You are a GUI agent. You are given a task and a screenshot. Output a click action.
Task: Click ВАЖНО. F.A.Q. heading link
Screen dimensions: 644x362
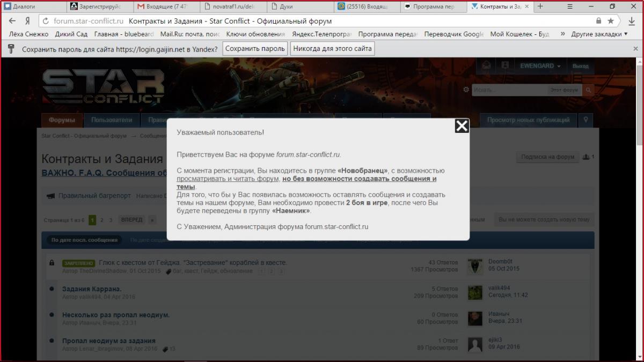coord(104,173)
